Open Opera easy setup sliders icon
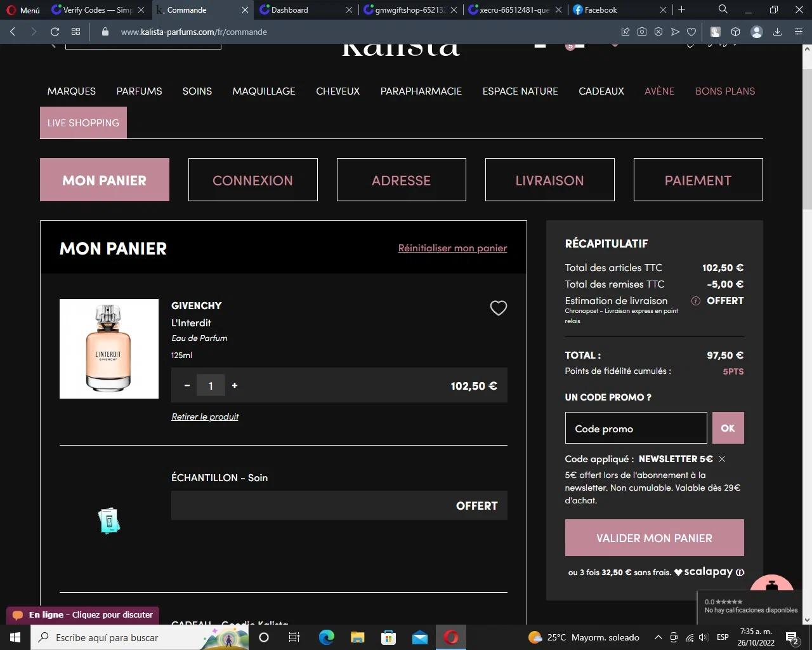 tap(799, 32)
